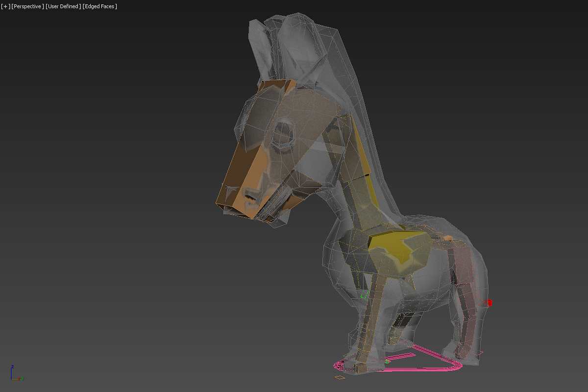Open the [Edged Faces] shading menu
Image resolution: width=588 pixels, height=392 pixels.
(99, 6)
